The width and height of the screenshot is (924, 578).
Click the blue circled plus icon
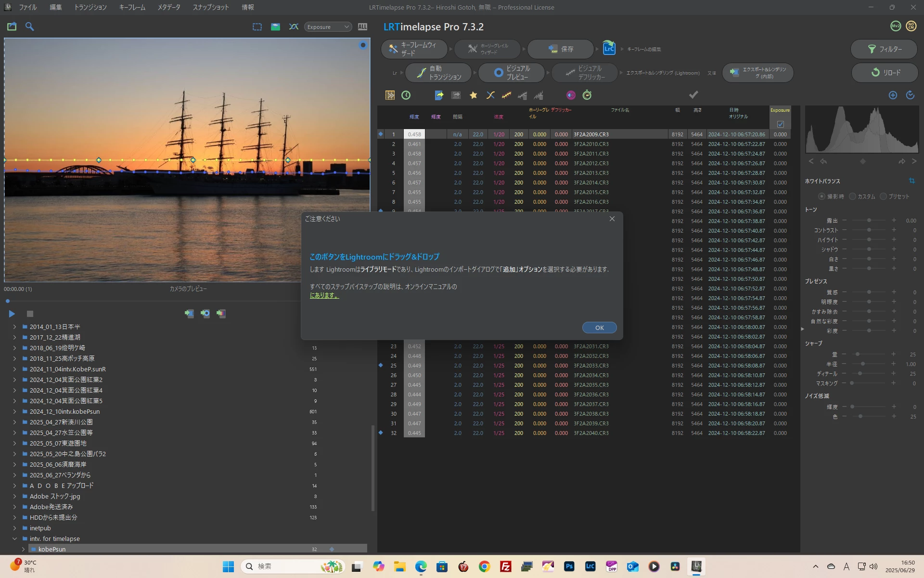pos(893,95)
